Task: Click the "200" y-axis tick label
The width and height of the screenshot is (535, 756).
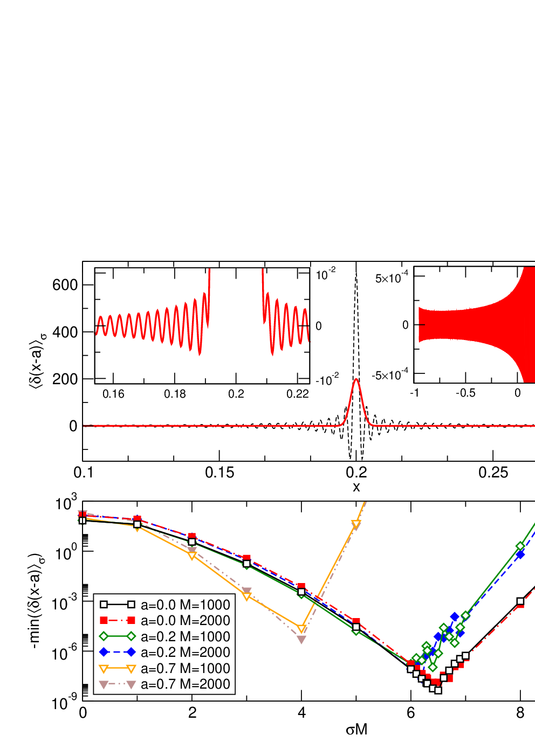Action: tap(65, 379)
